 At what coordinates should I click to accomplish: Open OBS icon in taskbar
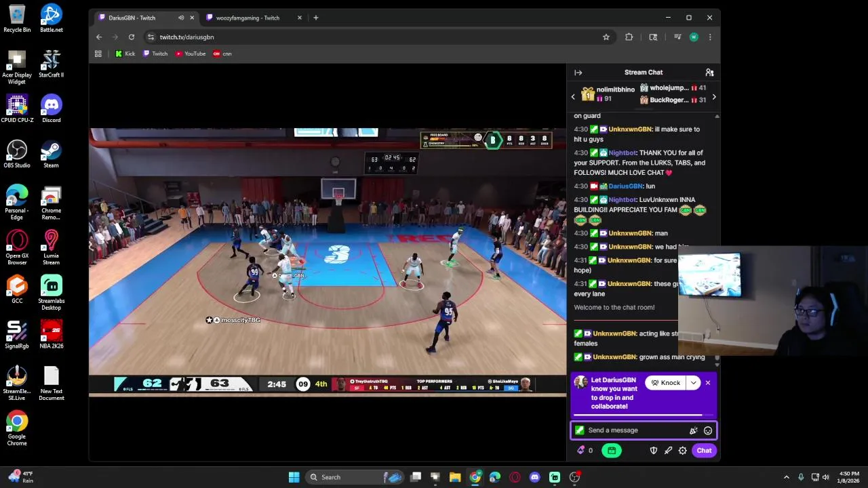coord(574,477)
